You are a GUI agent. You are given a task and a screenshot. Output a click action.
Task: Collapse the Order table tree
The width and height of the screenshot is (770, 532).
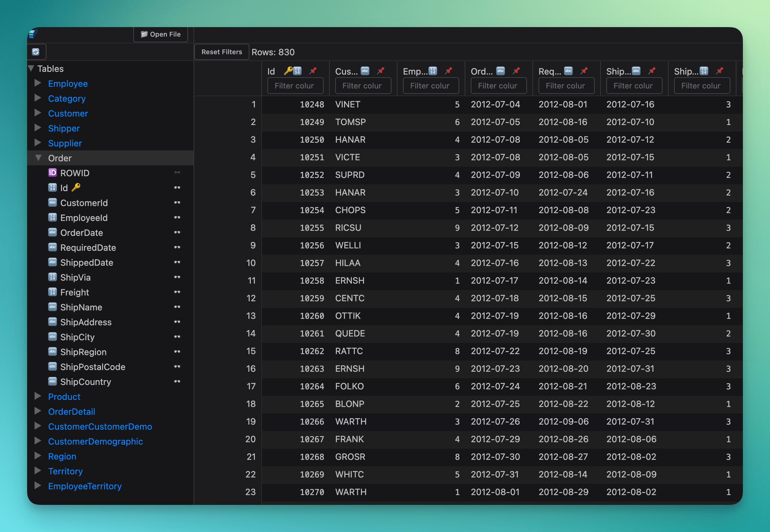tap(38, 158)
